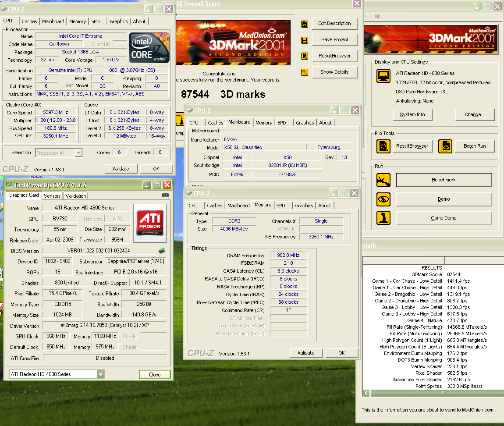Click the Game Demo button
Screen dimensions: 504x426
tap(444, 218)
